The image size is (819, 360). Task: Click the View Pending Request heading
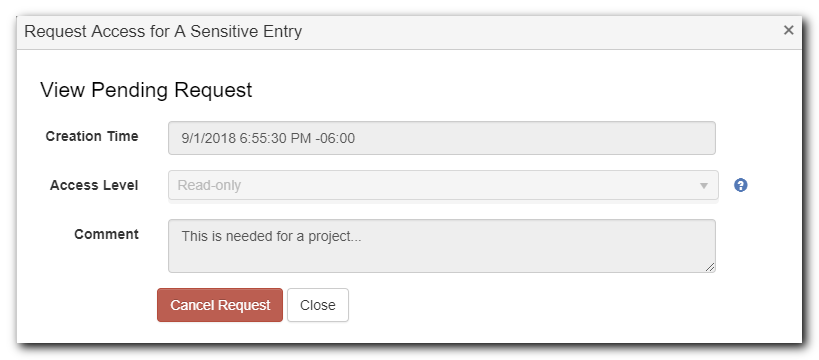[146, 90]
